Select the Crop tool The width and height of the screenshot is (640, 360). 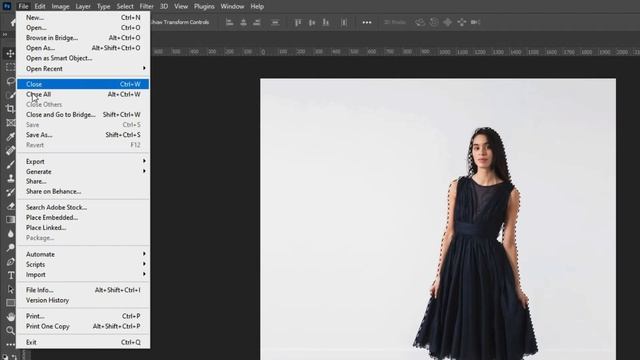(10, 109)
